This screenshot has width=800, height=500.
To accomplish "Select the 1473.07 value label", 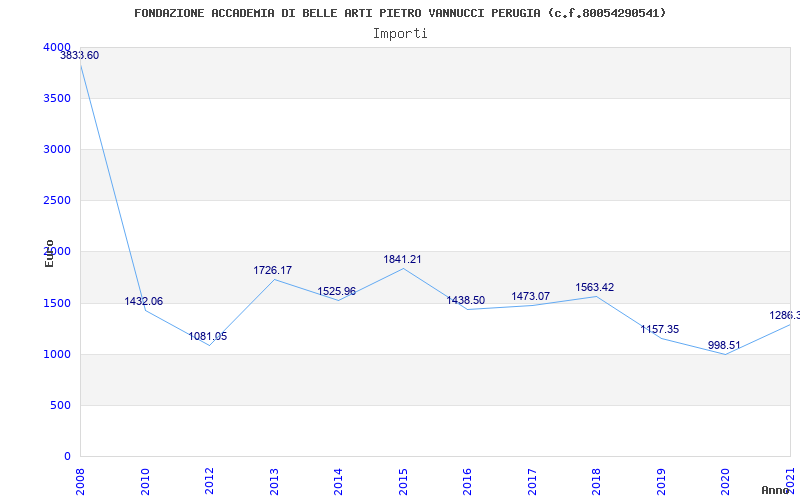I will coord(531,296).
